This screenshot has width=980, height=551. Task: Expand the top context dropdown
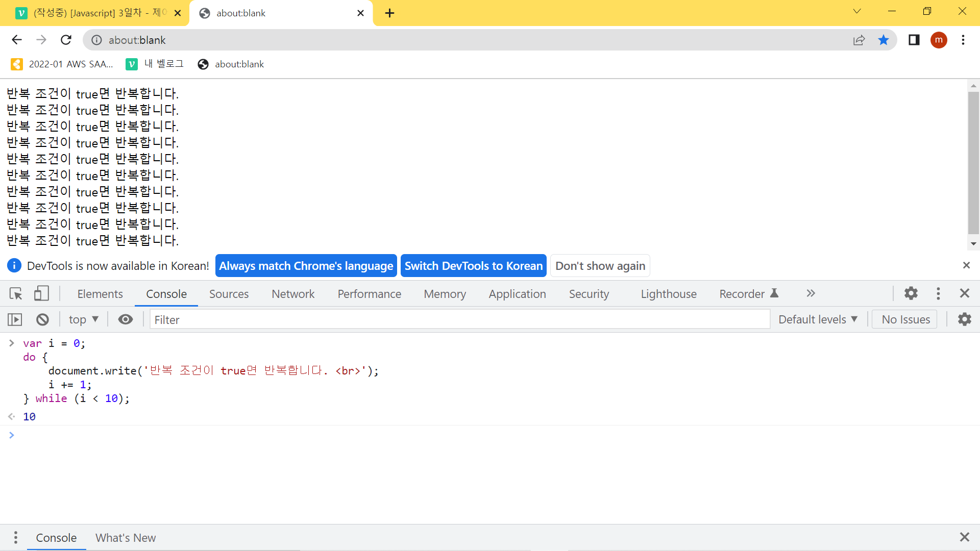[x=83, y=319]
